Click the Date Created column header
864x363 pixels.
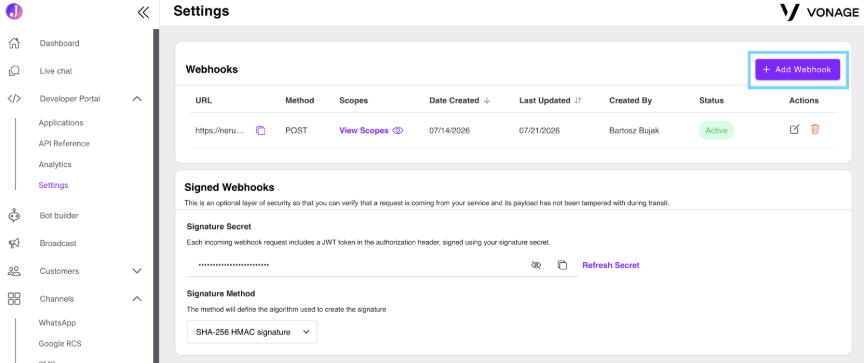454,101
